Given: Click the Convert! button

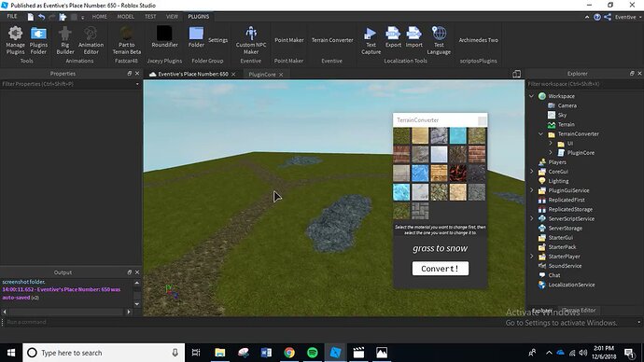Looking at the screenshot, I should click(441, 269).
